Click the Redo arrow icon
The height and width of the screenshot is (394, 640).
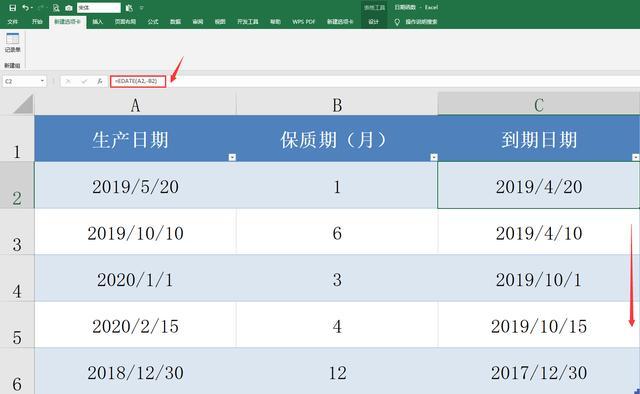(x=40, y=8)
